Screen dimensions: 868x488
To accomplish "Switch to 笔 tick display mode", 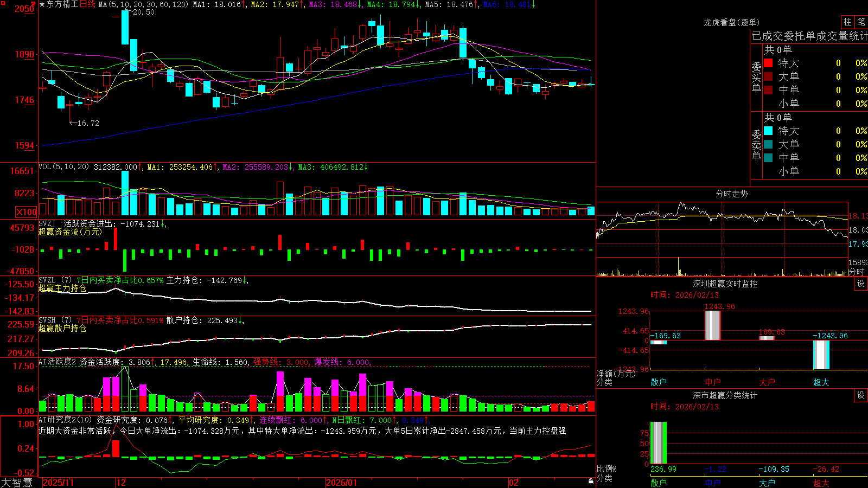I will pos(861,22).
